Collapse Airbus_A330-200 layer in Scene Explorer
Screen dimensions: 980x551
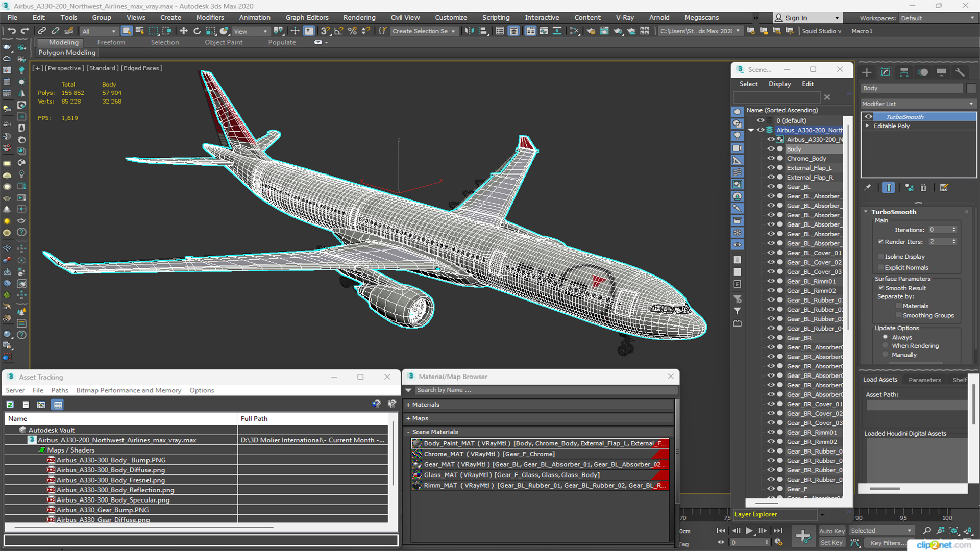[x=751, y=130]
